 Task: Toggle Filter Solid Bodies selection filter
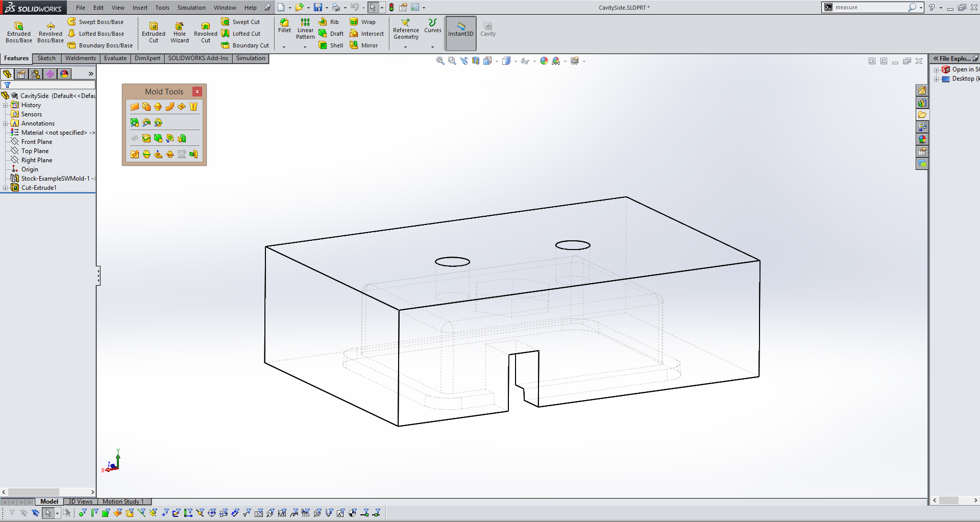click(130, 513)
